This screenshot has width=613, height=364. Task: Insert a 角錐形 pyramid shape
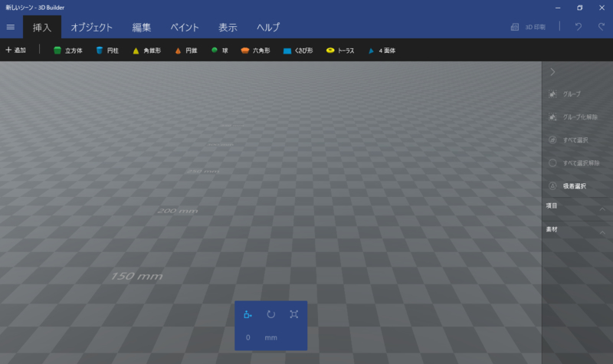coord(146,51)
